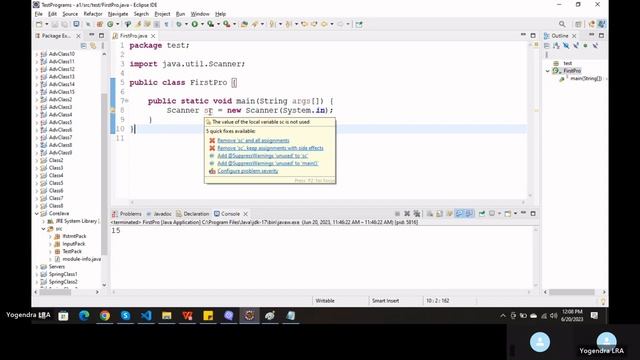Click the Pin Console icon
Image resolution: width=640 pixels, height=360 pixels.
click(x=482, y=214)
